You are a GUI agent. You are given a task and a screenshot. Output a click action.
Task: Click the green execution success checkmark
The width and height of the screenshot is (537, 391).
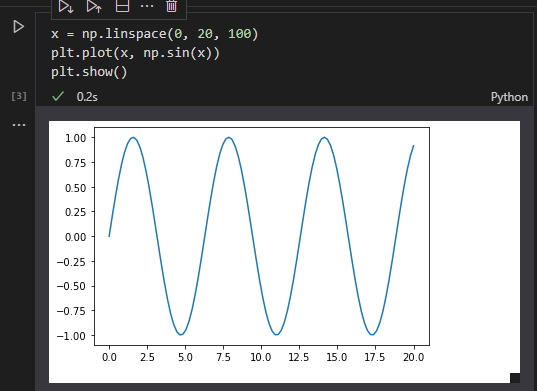point(58,97)
